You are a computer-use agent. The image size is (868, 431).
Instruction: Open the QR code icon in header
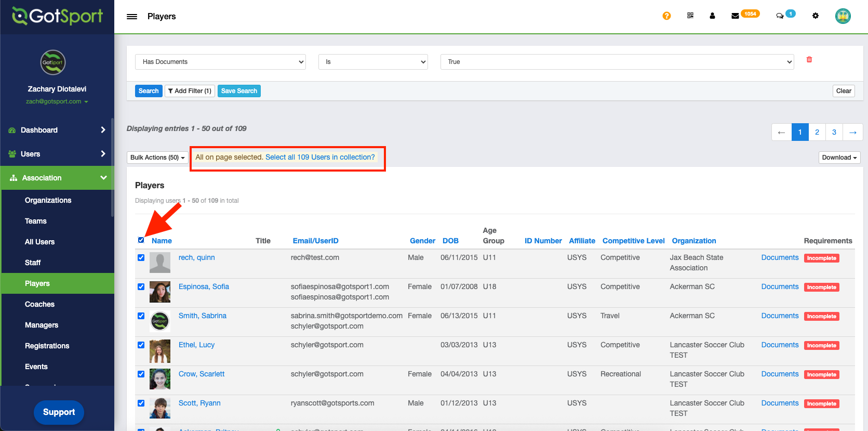click(x=690, y=16)
